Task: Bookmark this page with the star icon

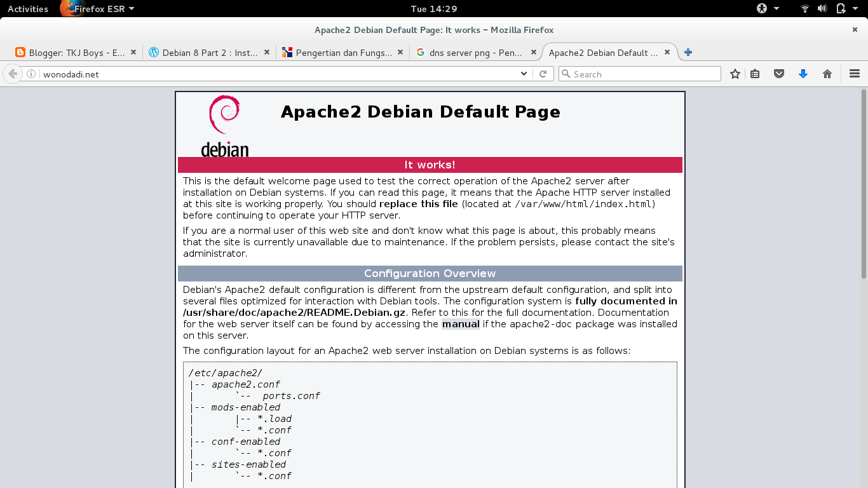Action: pos(735,74)
